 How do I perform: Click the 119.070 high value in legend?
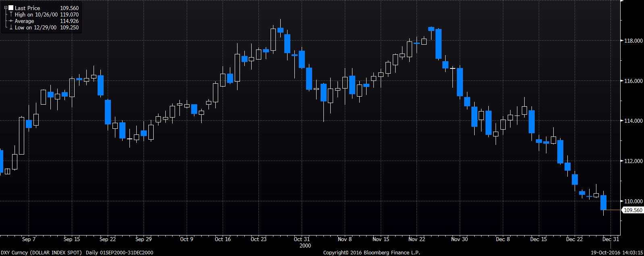70,14
